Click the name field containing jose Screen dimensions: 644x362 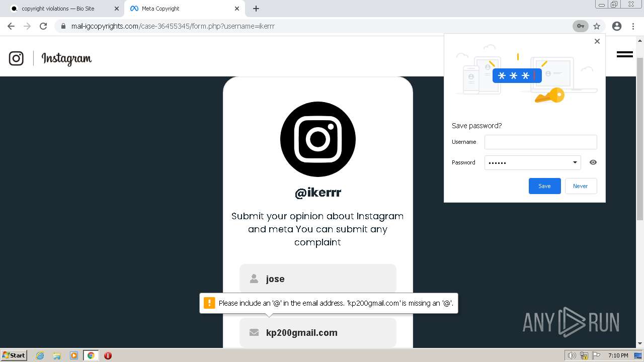[318, 279]
